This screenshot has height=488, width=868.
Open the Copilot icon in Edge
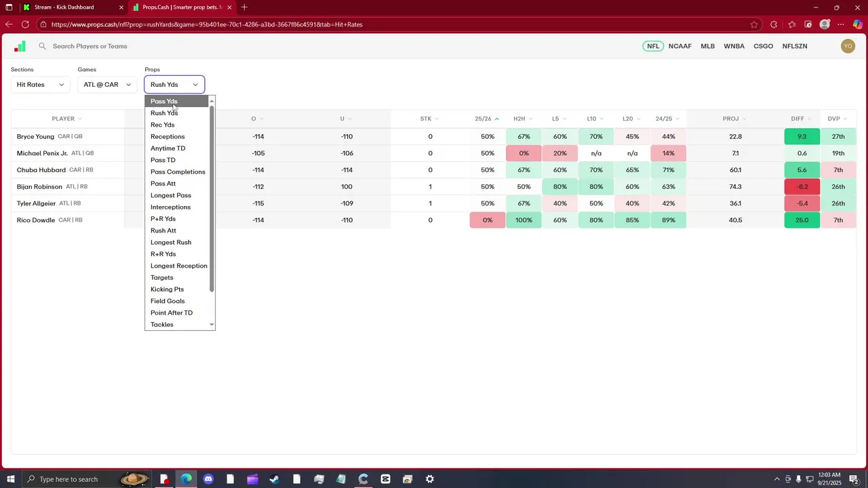858,24
